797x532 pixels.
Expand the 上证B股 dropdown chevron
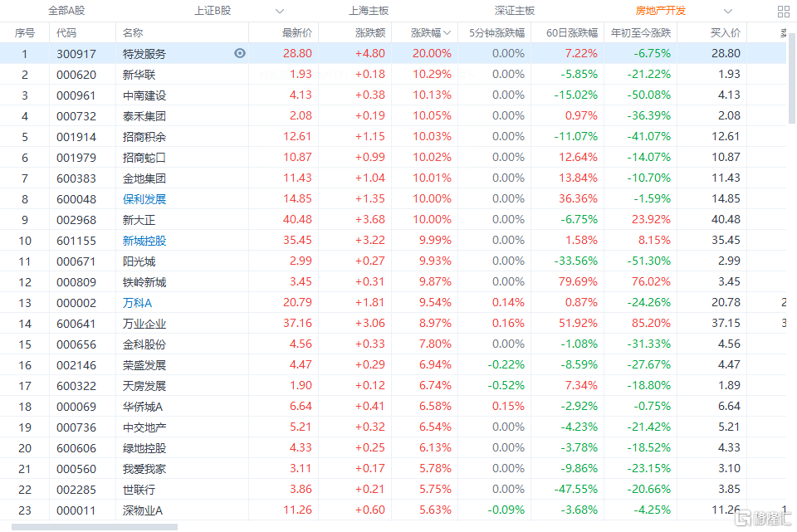click(280, 11)
